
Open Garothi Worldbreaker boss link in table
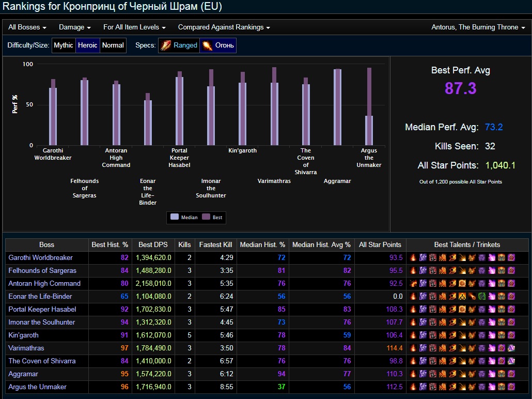click(x=40, y=258)
